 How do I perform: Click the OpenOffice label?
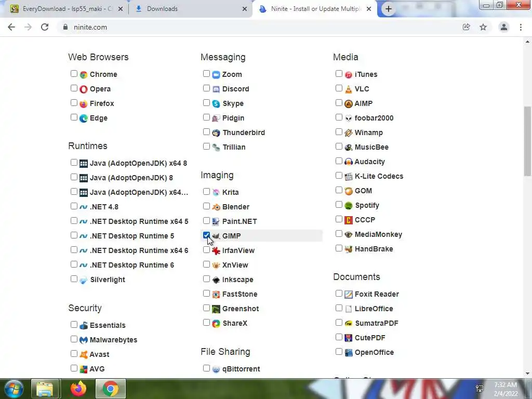tap(374, 353)
